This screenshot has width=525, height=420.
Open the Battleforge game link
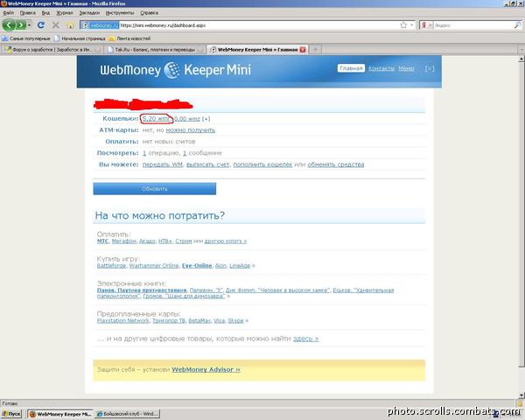[111, 266]
